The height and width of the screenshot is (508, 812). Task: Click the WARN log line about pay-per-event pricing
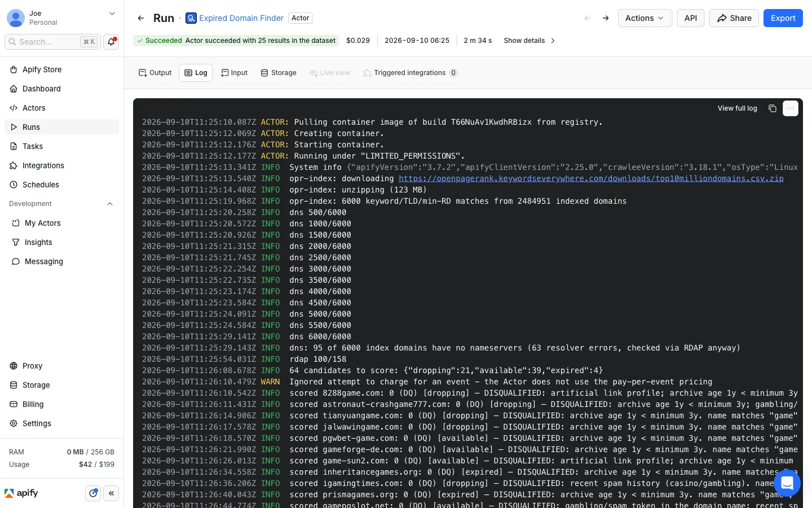tap(427, 382)
